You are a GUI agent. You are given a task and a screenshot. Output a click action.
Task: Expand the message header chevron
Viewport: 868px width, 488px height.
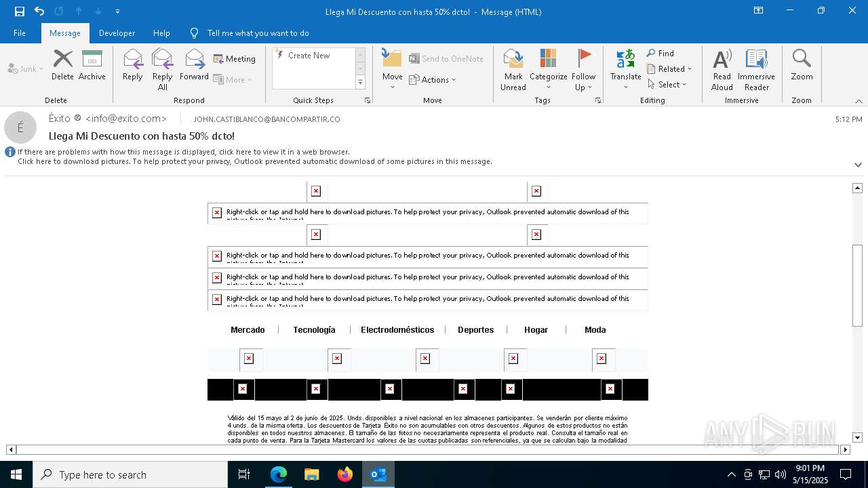click(858, 165)
